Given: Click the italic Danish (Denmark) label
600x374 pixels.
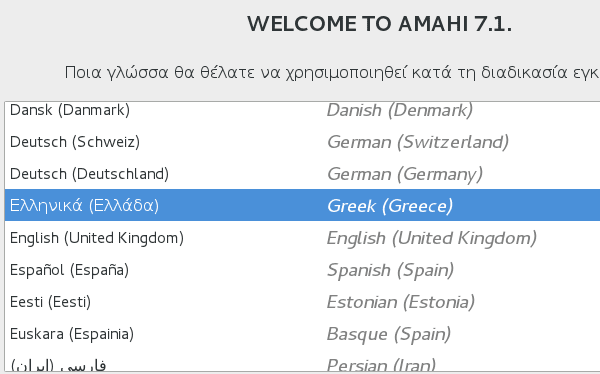Looking at the screenshot, I should click(x=400, y=110).
